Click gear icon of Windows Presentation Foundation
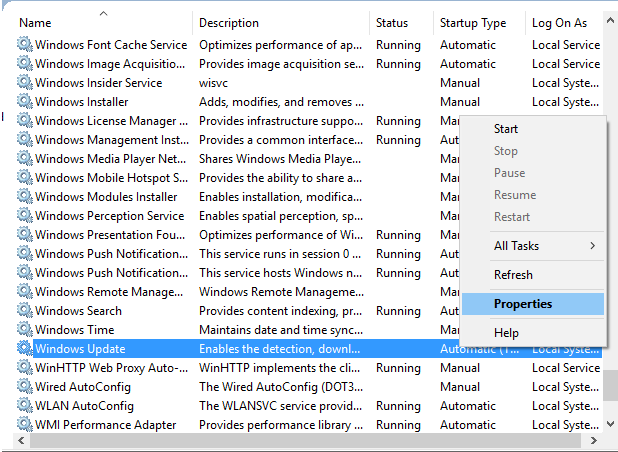Image resolution: width=618 pixels, height=452 pixels. click(25, 234)
